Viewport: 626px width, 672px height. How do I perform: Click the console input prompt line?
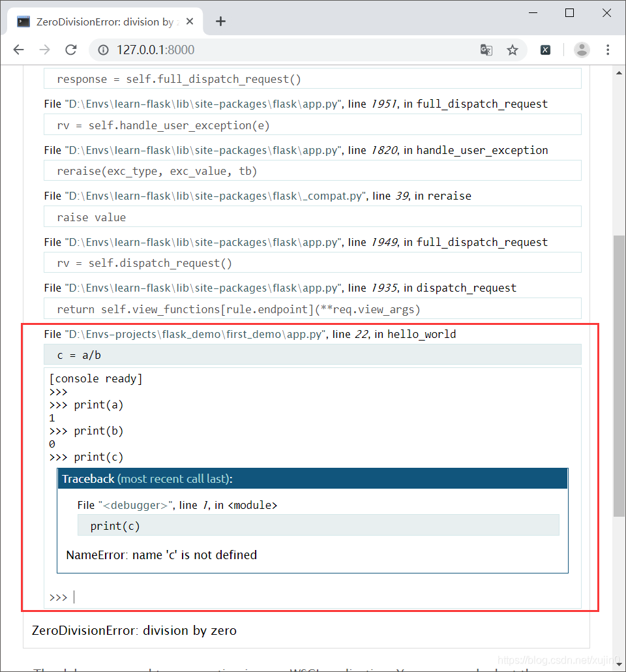point(312,597)
